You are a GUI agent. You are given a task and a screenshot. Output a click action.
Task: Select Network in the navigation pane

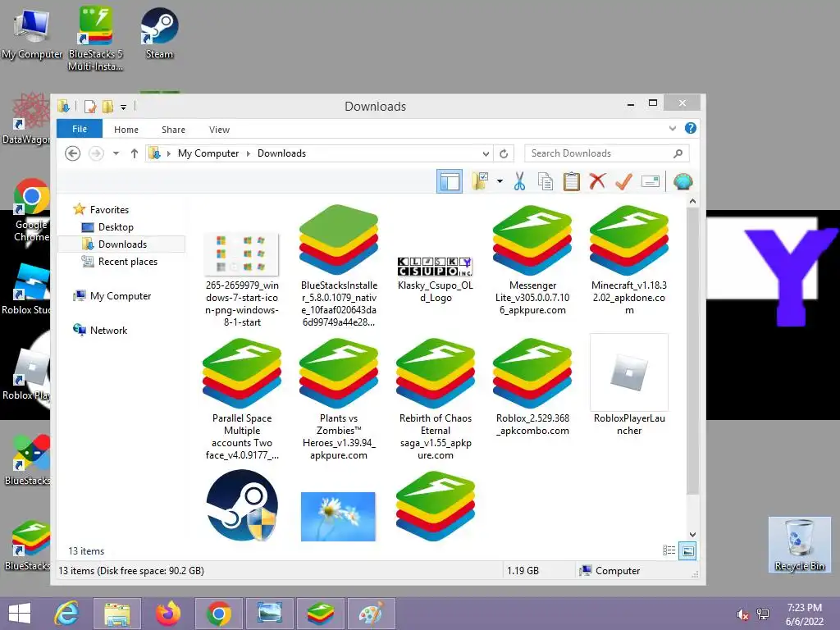108,330
